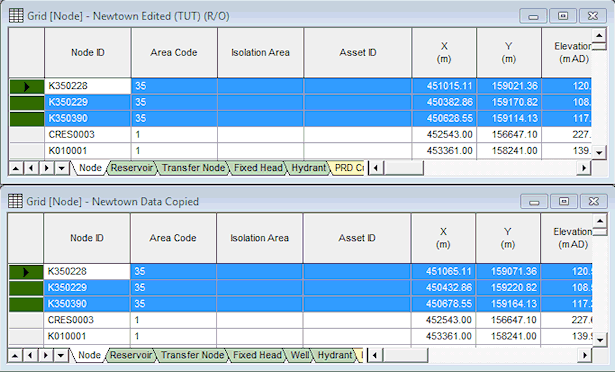The image size is (615, 372).
Task: Click X value 451015.11 in Newtown Edited
Action: click(x=444, y=86)
